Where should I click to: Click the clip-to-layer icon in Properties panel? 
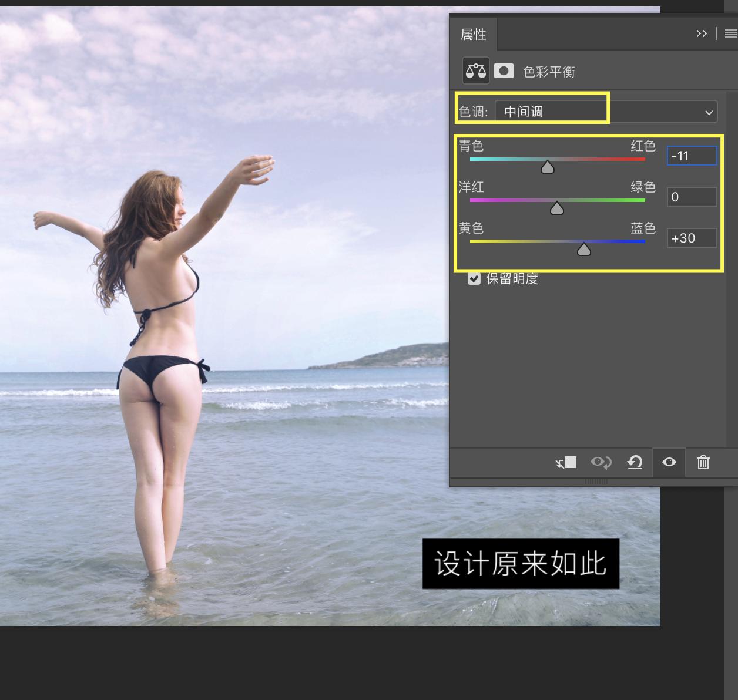click(566, 462)
